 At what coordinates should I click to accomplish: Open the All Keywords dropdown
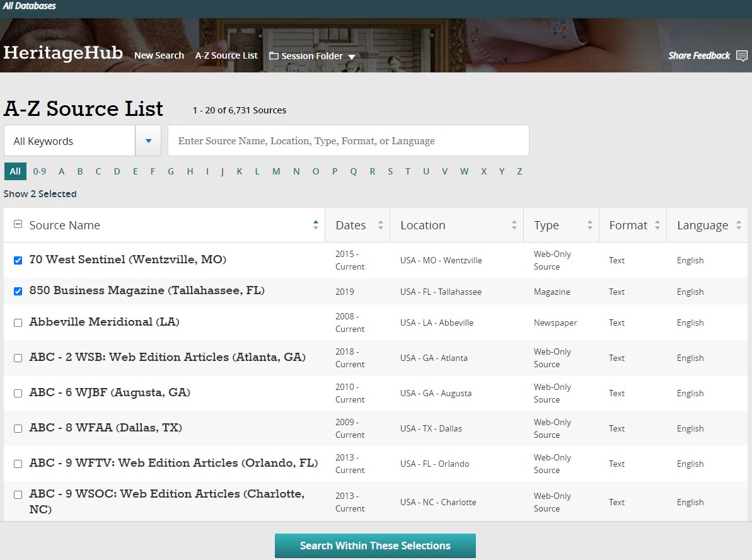click(x=148, y=141)
